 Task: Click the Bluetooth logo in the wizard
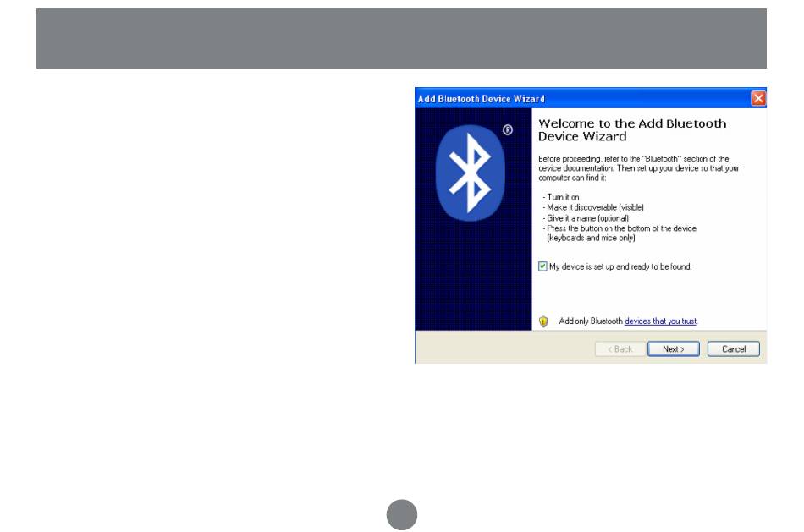(471, 173)
